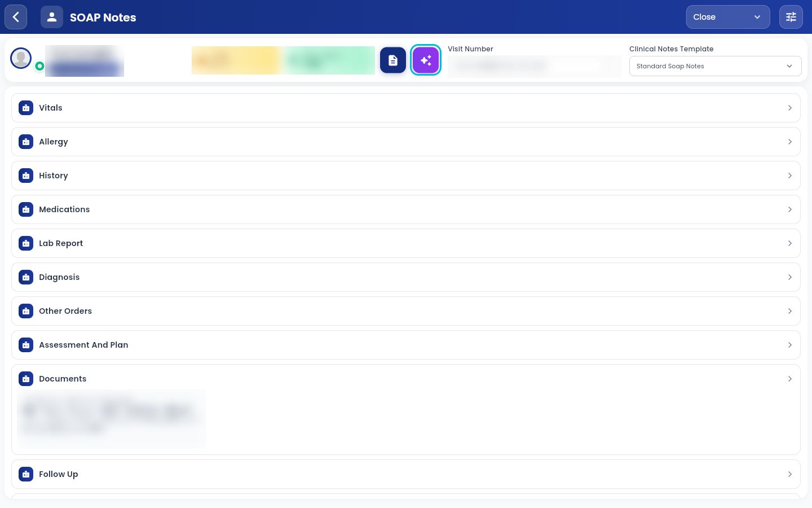Expand the Assessment And Plan chevron
The height and width of the screenshot is (508, 812).
point(789,345)
